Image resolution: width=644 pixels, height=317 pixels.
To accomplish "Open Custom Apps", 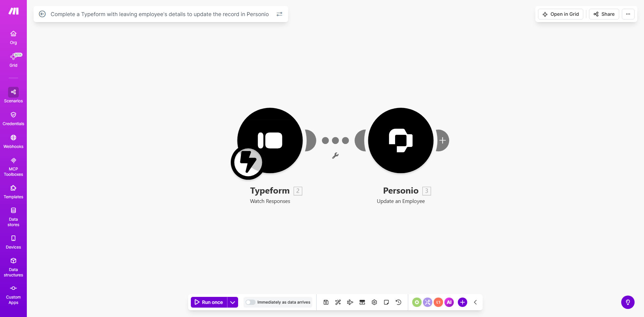I will point(13,295).
